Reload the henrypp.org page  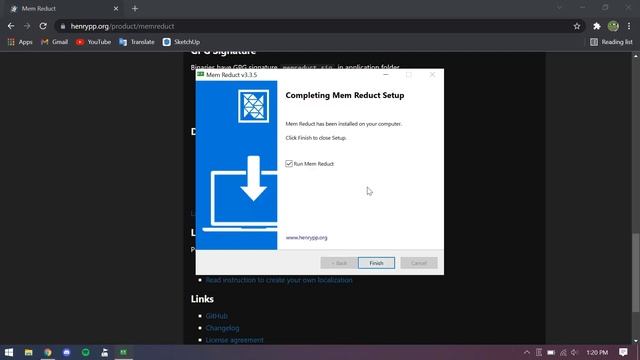(43, 26)
